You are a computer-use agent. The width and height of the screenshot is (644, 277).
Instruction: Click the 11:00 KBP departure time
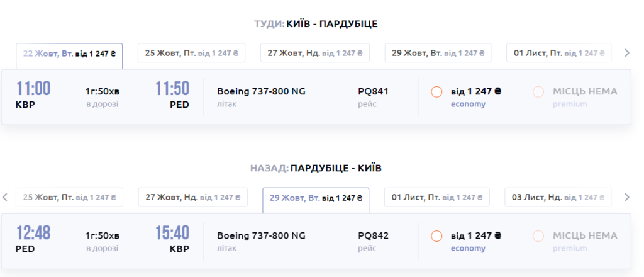33,89
